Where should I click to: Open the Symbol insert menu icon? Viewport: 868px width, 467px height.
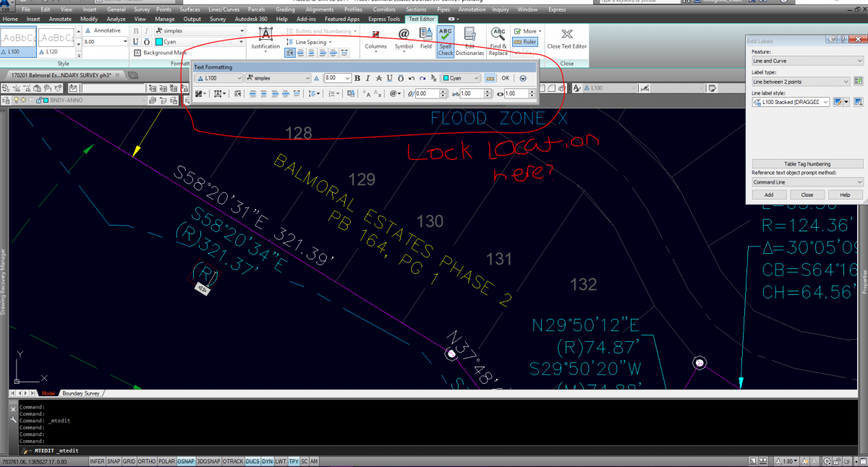[x=404, y=38]
